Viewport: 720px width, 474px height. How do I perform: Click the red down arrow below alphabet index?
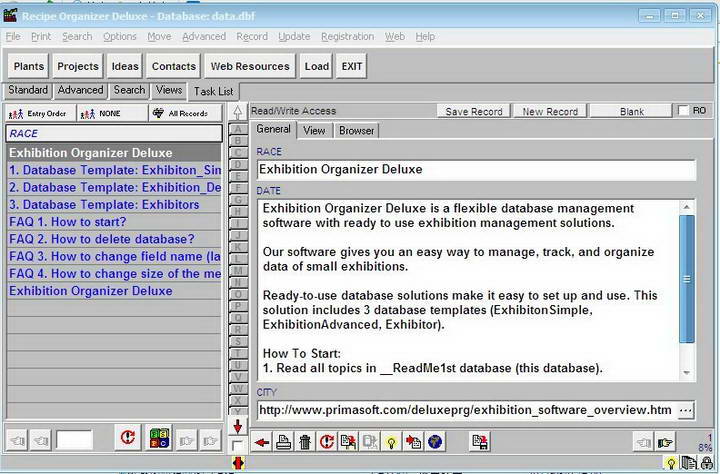[237, 427]
